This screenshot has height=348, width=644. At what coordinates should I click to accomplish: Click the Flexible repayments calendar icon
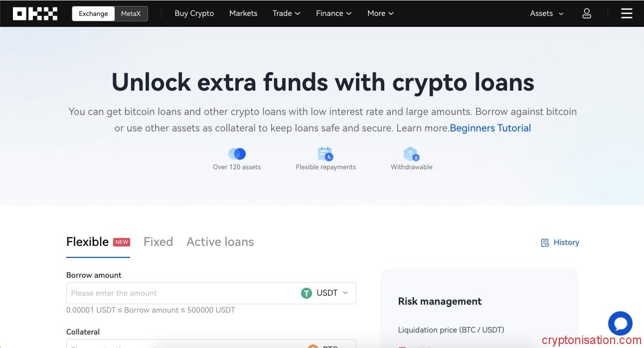coord(325,154)
